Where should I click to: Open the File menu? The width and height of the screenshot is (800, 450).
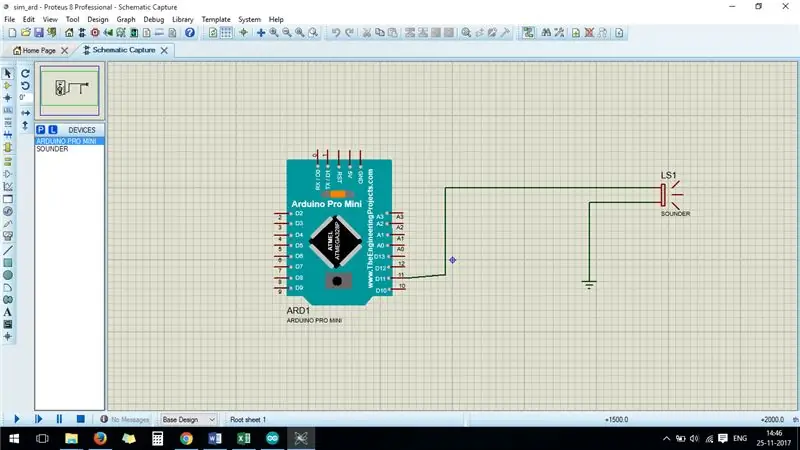point(10,19)
